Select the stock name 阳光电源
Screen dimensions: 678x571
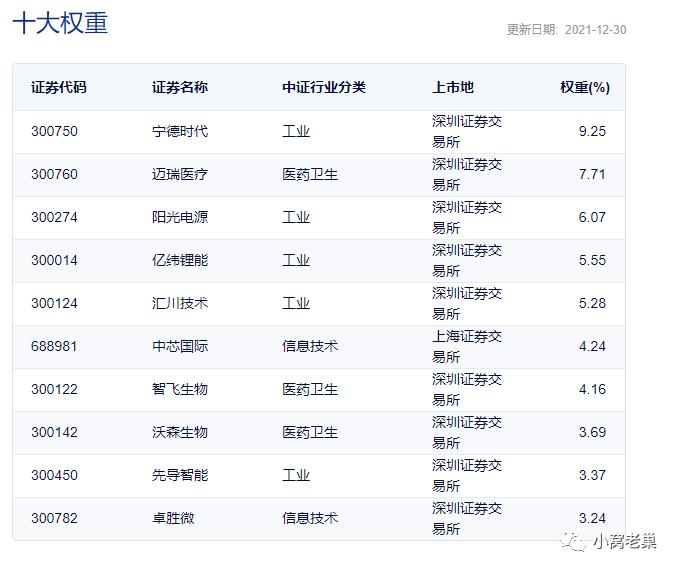(180, 217)
